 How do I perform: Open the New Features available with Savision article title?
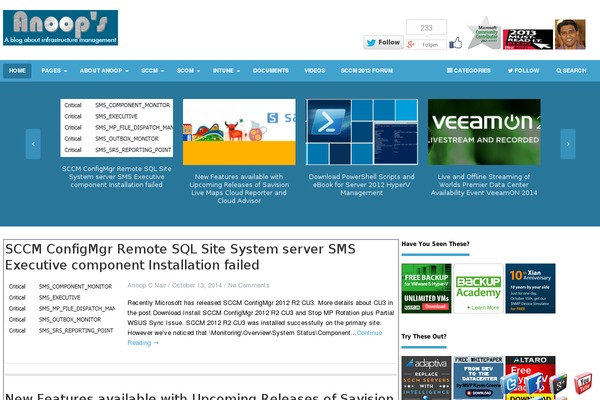point(199,396)
